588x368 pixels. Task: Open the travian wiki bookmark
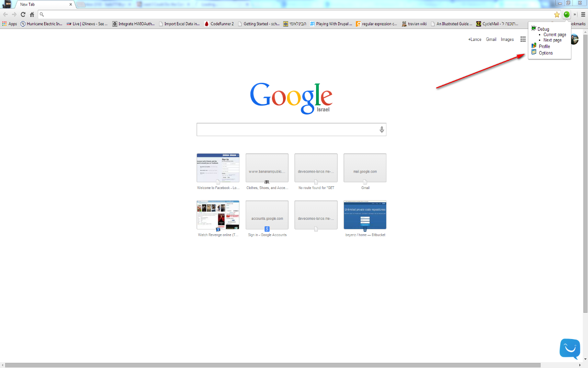tap(414, 24)
